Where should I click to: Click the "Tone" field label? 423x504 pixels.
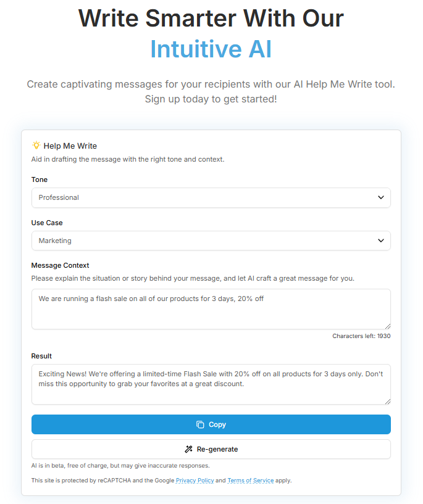click(x=40, y=180)
